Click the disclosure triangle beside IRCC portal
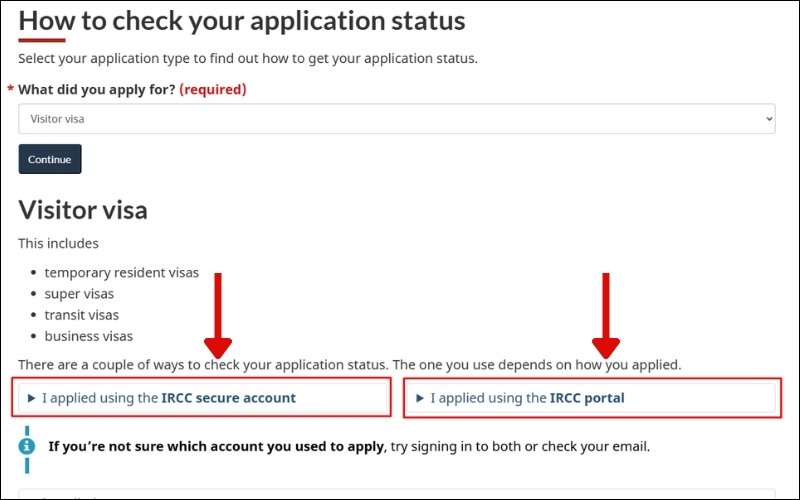 tap(421, 398)
